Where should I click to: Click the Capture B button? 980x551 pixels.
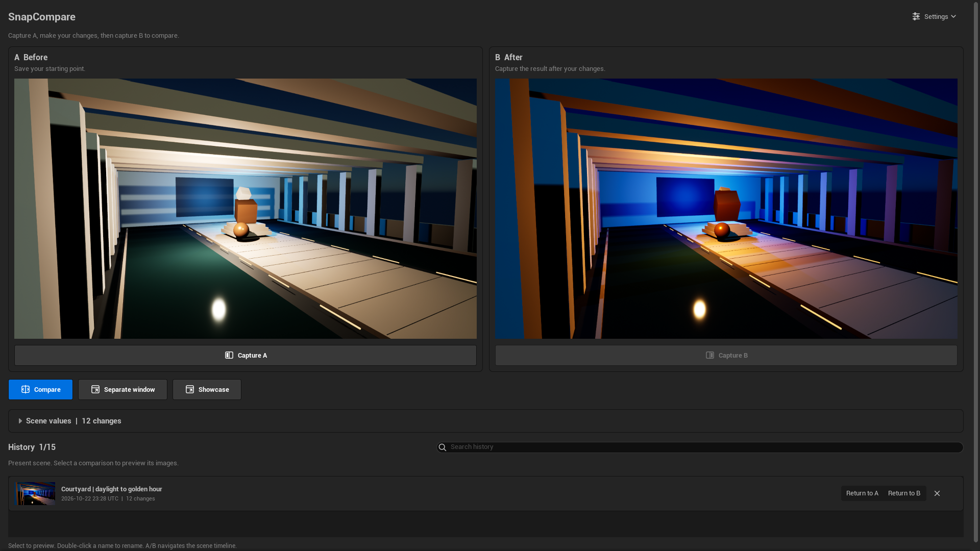(726, 356)
